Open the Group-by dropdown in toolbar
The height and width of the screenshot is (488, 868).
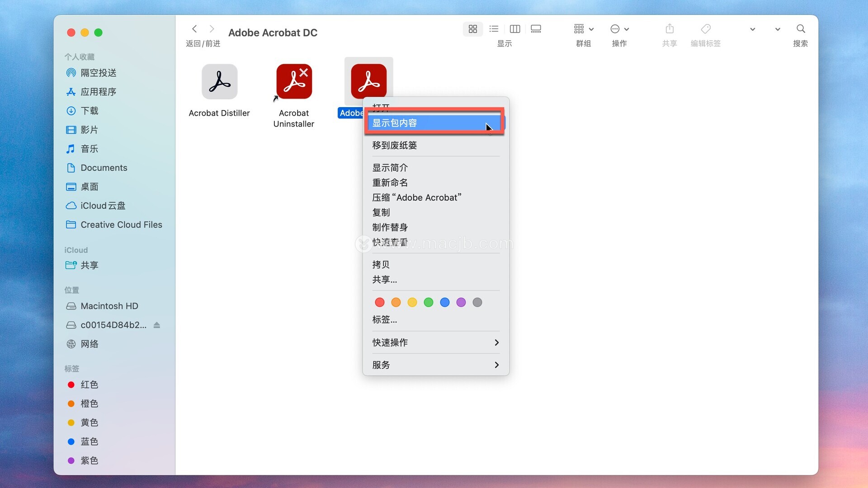[x=583, y=29]
